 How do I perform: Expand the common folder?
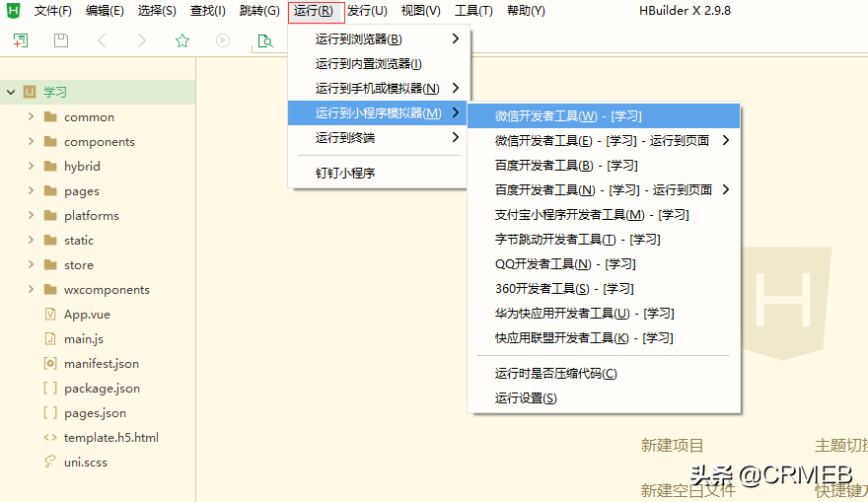tap(31, 116)
